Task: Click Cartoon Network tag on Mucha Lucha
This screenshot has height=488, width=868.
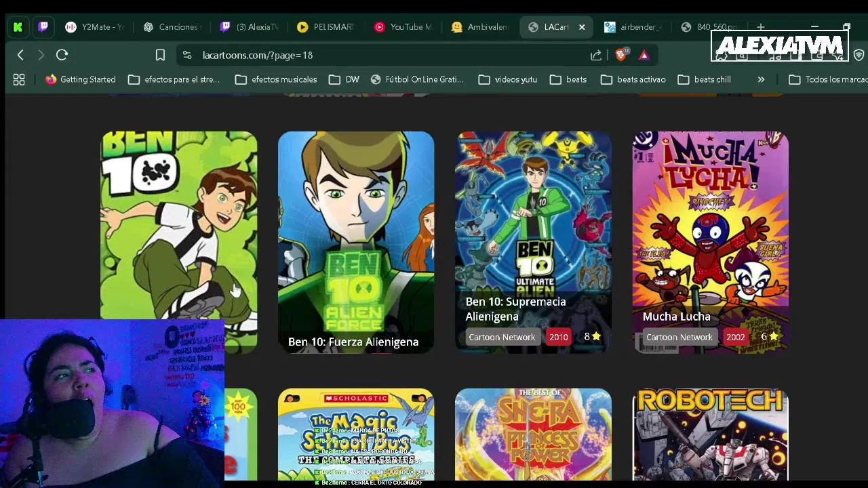Action: (x=679, y=337)
